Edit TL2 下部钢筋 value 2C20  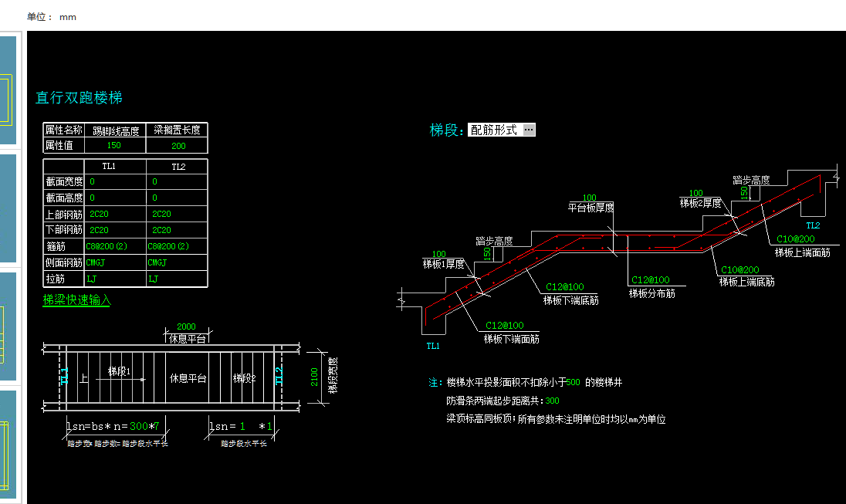click(x=162, y=231)
